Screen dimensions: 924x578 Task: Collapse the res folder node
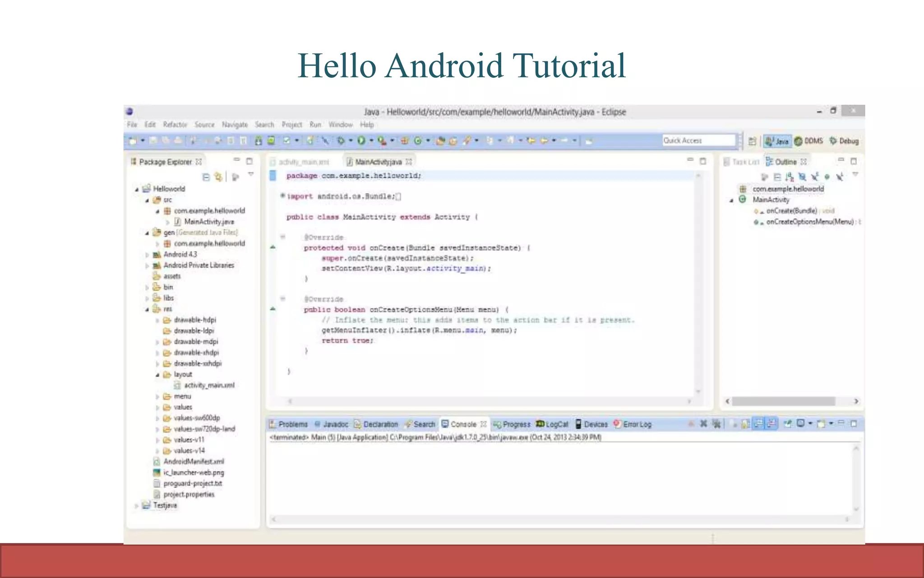[x=147, y=309]
